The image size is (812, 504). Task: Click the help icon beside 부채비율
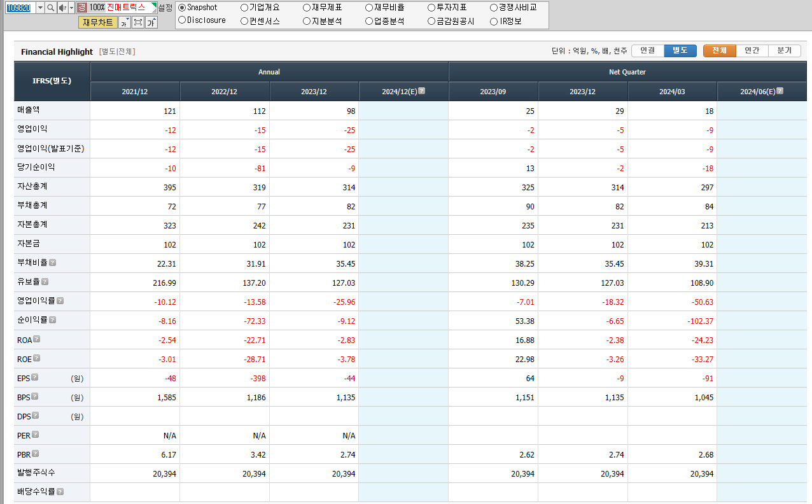(x=53, y=262)
